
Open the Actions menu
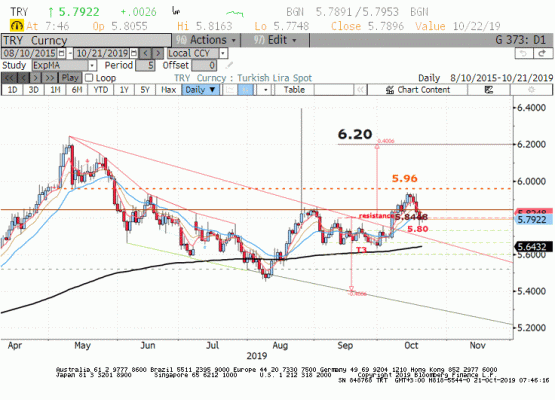[206, 40]
